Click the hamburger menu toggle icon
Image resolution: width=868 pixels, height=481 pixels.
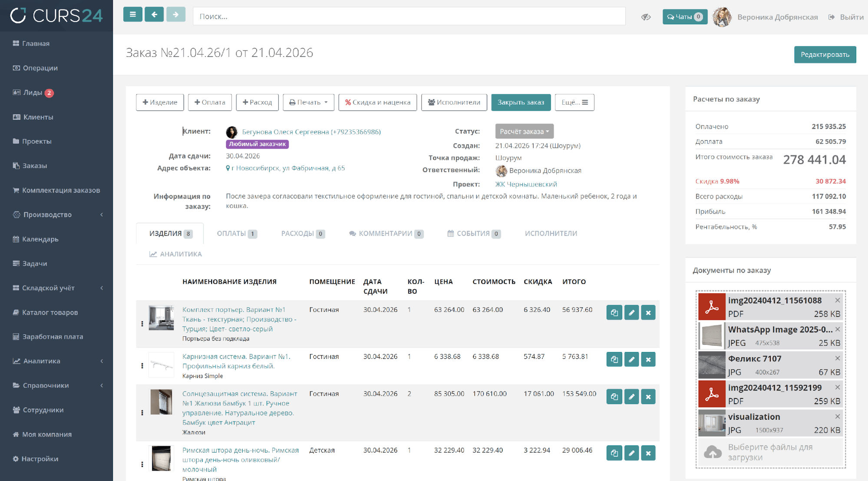132,14
